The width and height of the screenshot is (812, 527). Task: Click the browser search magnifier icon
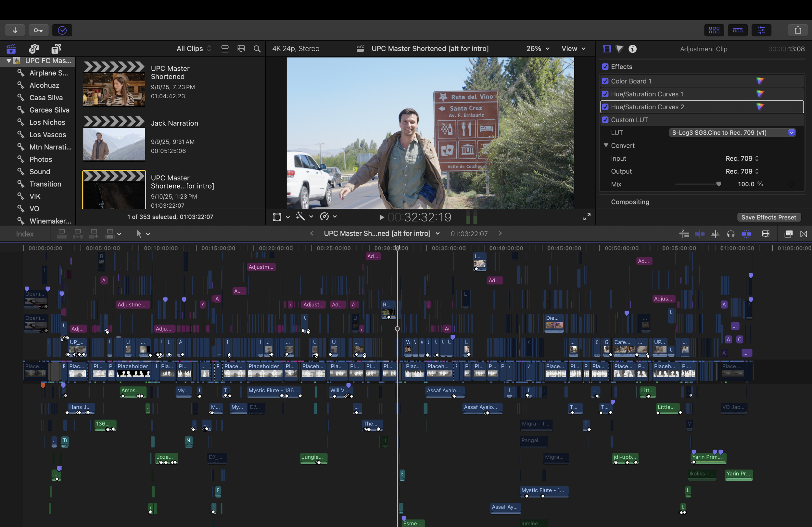pos(257,49)
